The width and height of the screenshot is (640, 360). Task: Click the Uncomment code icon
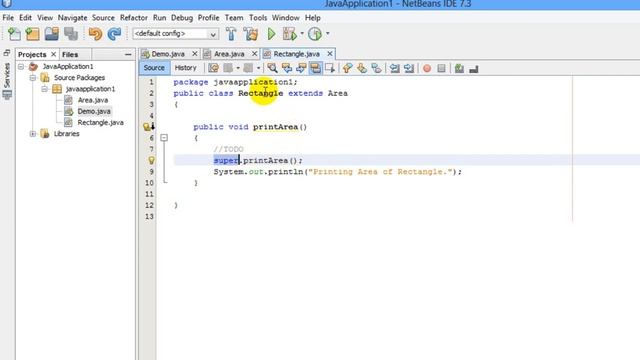(473, 69)
